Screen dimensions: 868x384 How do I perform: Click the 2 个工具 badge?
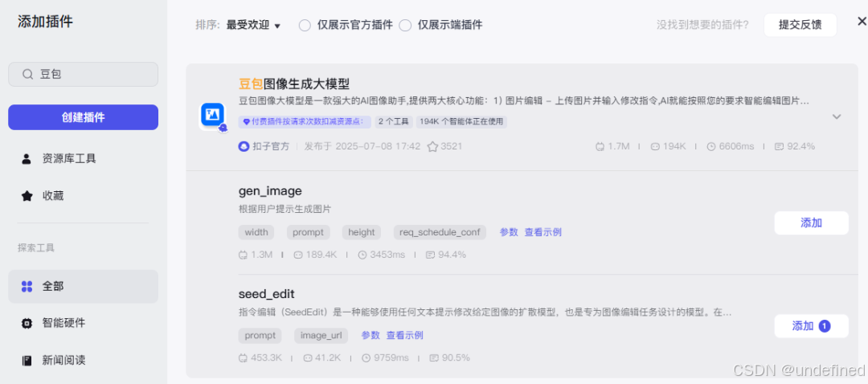click(394, 122)
